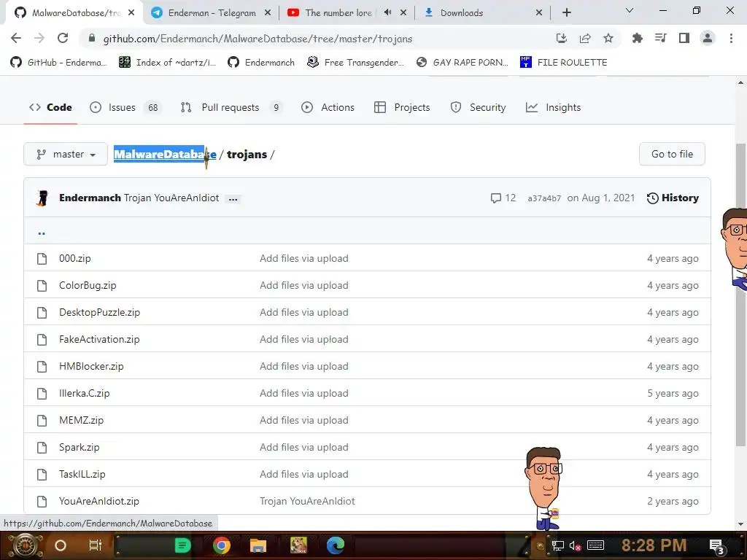Open the DesktopPuzzle.zip file
747x560 pixels.
[99, 312]
